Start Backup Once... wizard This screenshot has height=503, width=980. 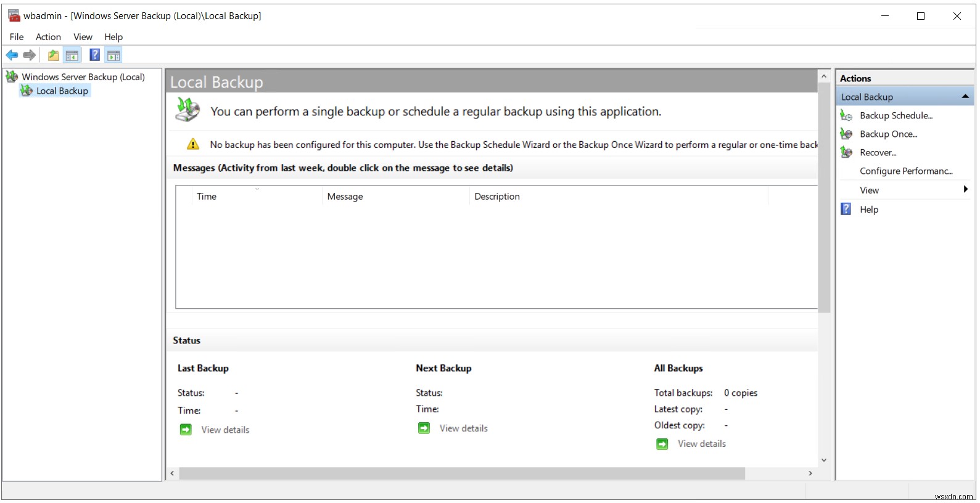pyautogui.click(x=889, y=134)
